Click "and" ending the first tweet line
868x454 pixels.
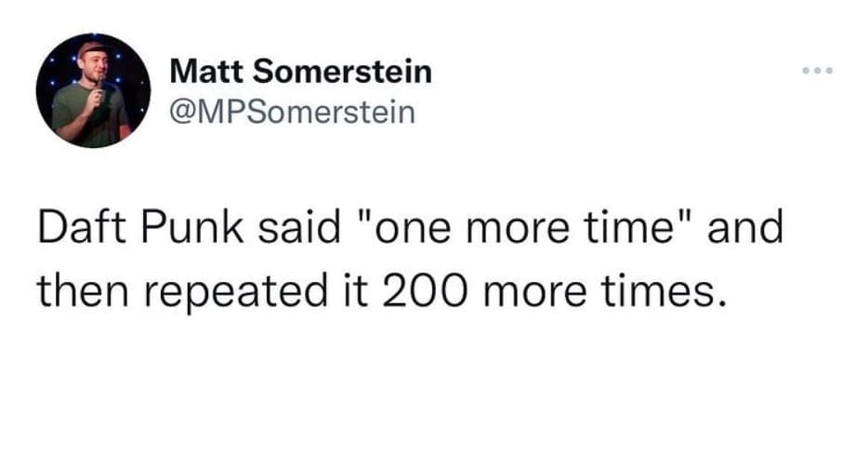[x=745, y=229]
